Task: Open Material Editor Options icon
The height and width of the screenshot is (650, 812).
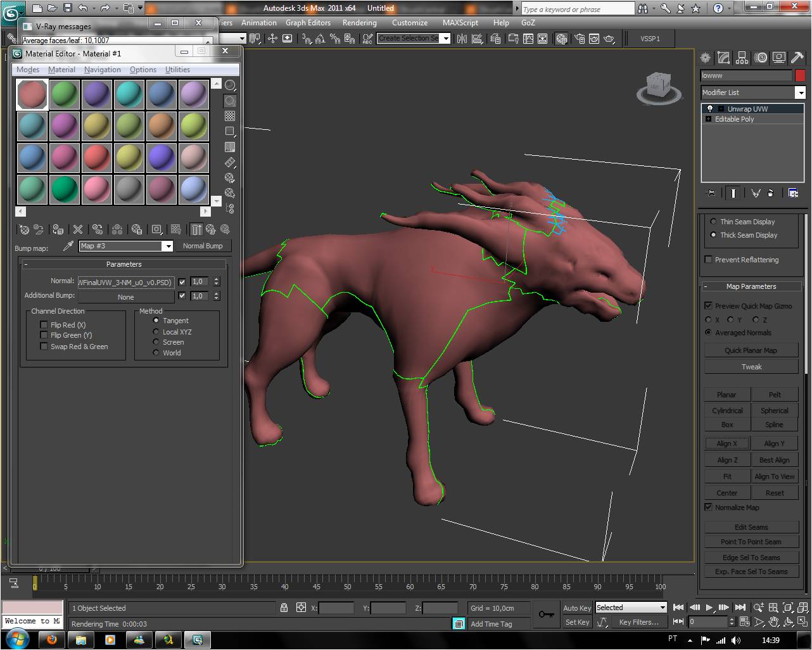Action: [x=231, y=178]
